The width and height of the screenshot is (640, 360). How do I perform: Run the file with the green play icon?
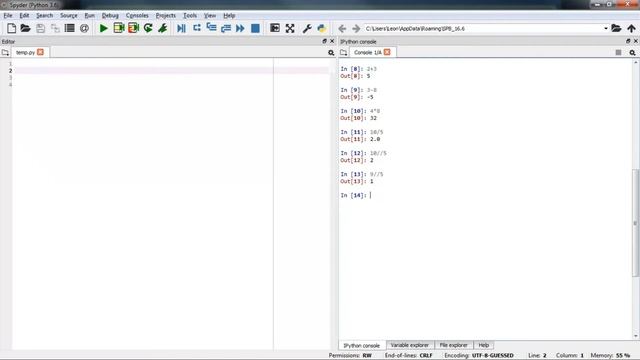104,28
